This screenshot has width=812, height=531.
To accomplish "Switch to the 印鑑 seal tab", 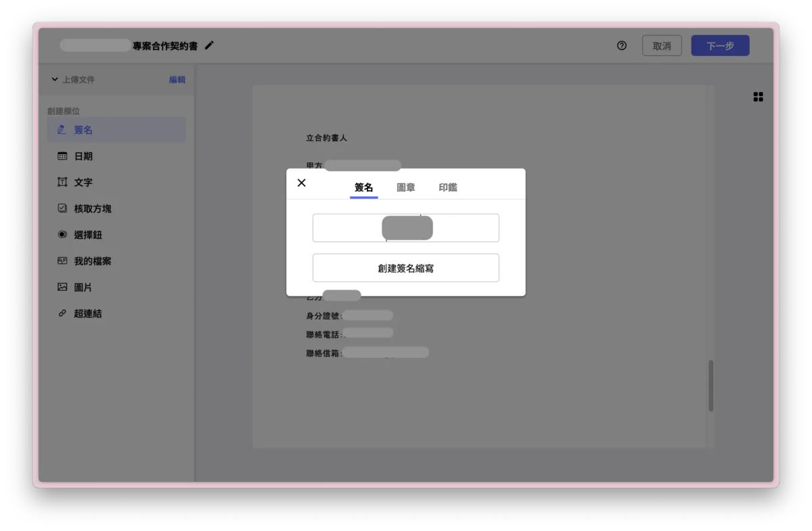I will (448, 187).
